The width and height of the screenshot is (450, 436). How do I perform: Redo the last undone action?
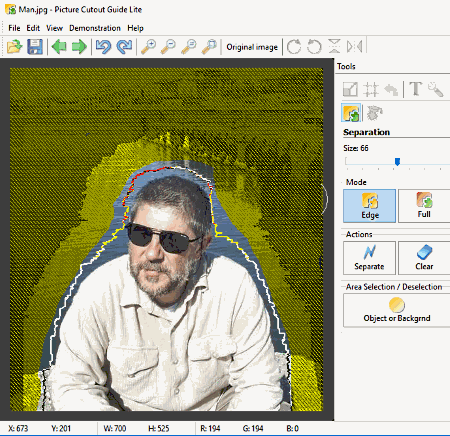pos(124,46)
